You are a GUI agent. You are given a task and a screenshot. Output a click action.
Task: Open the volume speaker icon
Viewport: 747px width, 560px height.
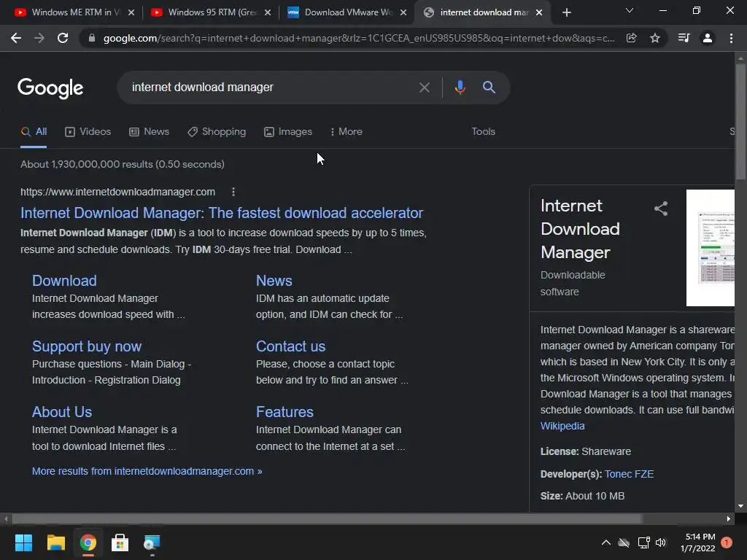click(x=661, y=542)
